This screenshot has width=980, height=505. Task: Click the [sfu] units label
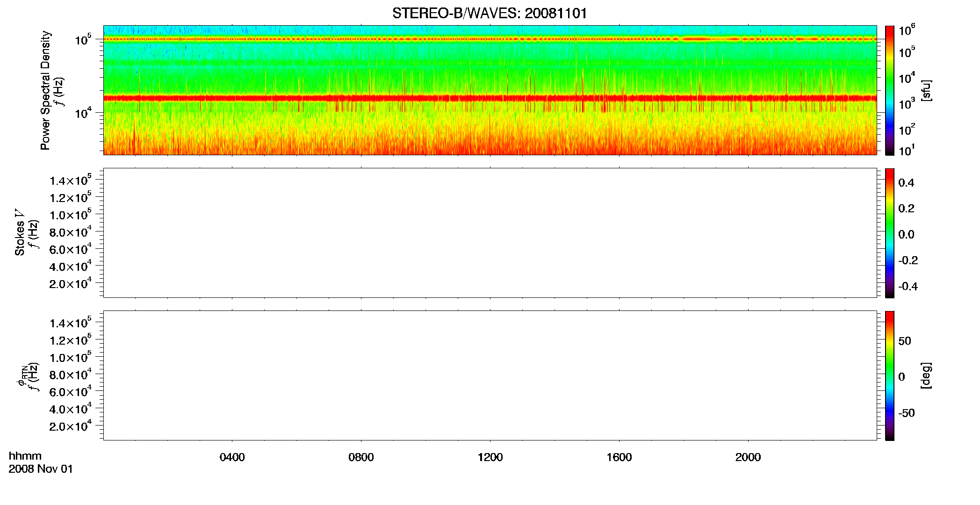926,90
